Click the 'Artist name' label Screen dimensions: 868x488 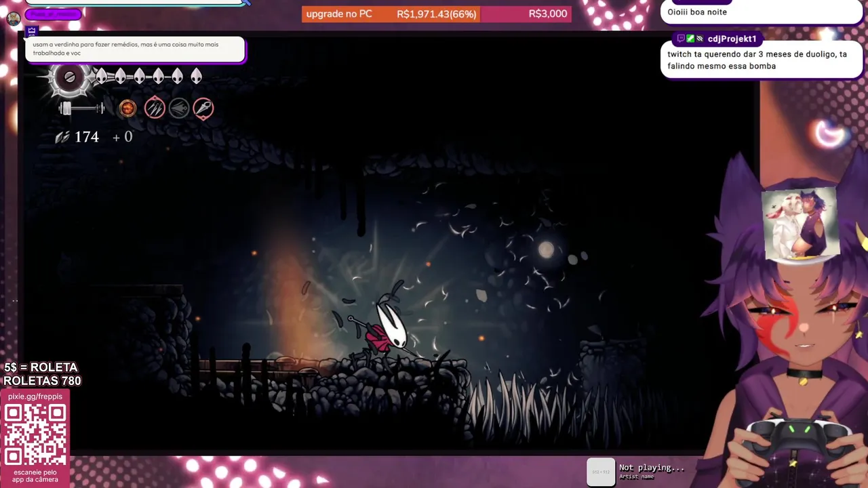pos(637,477)
